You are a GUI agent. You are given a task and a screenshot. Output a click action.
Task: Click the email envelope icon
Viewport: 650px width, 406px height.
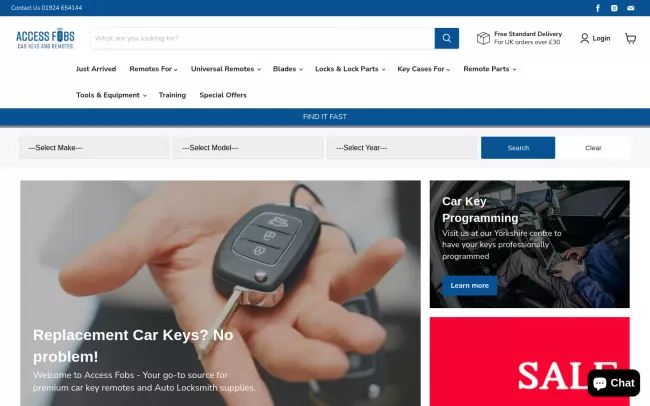631,8
